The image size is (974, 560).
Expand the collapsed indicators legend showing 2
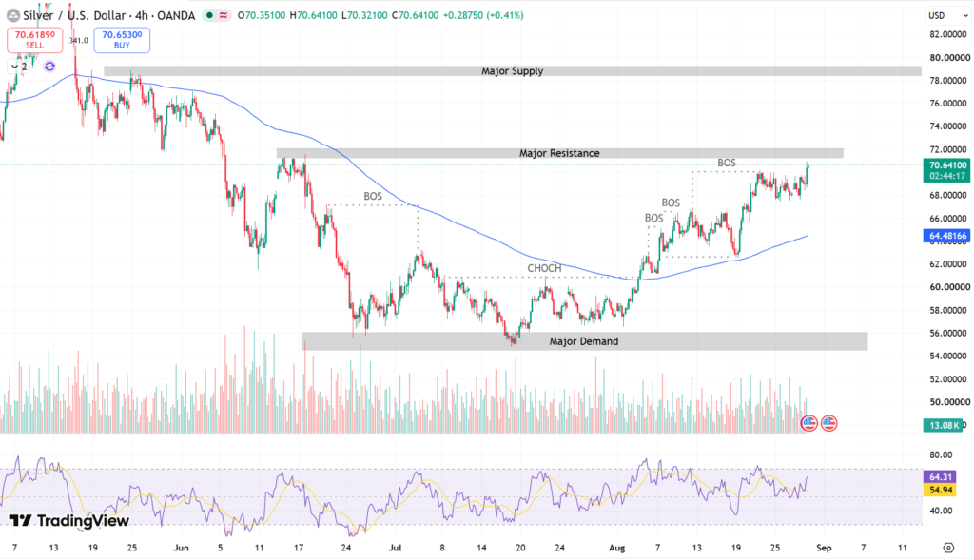pos(19,67)
